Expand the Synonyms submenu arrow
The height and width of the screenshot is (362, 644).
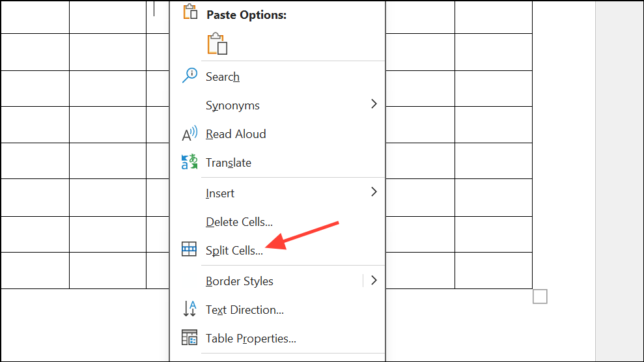click(374, 104)
